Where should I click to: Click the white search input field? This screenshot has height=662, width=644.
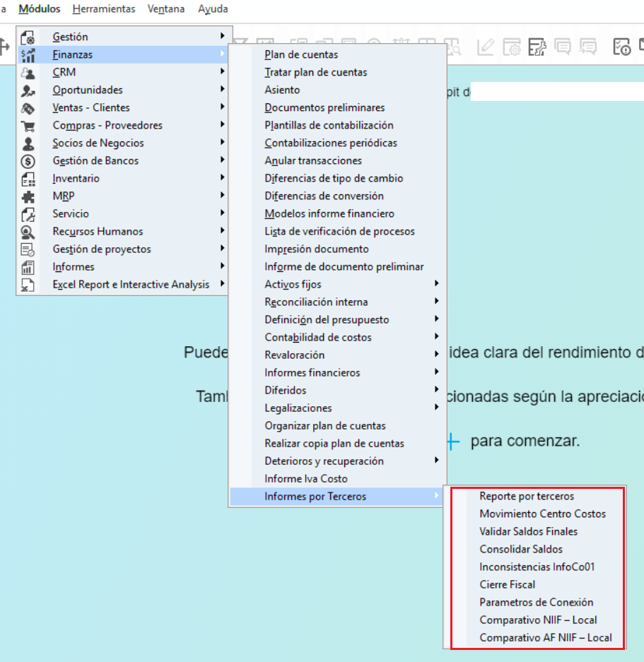(x=557, y=92)
